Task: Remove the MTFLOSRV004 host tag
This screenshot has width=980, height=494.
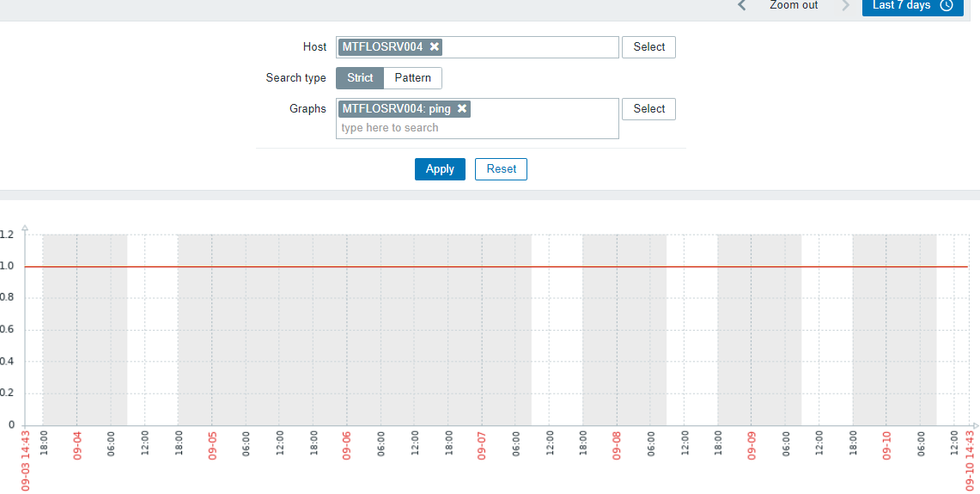Action: (x=435, y=46)
